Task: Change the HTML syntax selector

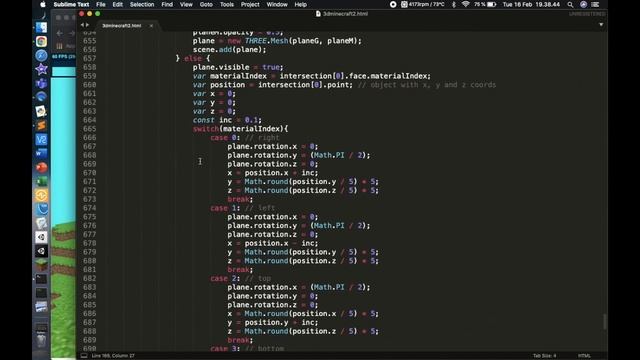Action: [x=584, y=356]
